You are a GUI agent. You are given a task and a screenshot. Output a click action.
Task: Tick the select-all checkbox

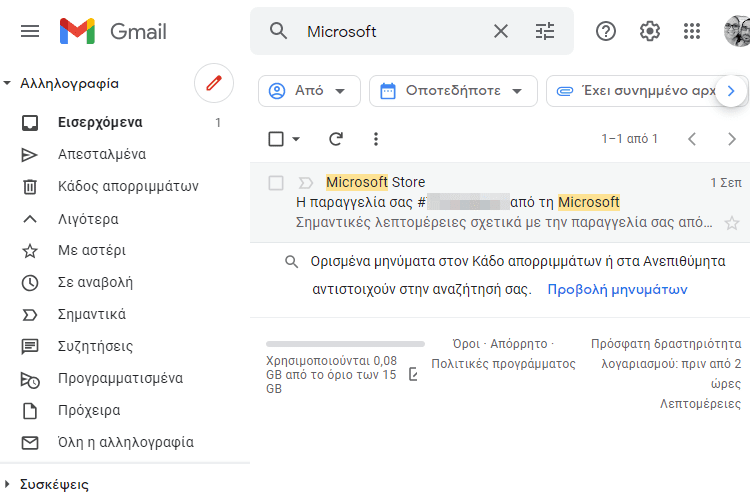(x=276, y=139)
